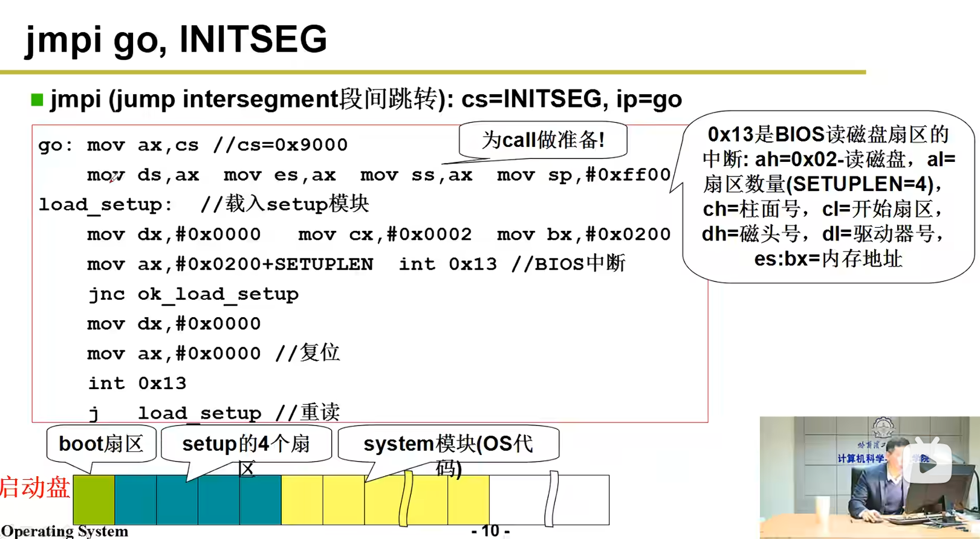Click the line "j load_setup //重读"
The image size is (980, 539).
(214, 413)
